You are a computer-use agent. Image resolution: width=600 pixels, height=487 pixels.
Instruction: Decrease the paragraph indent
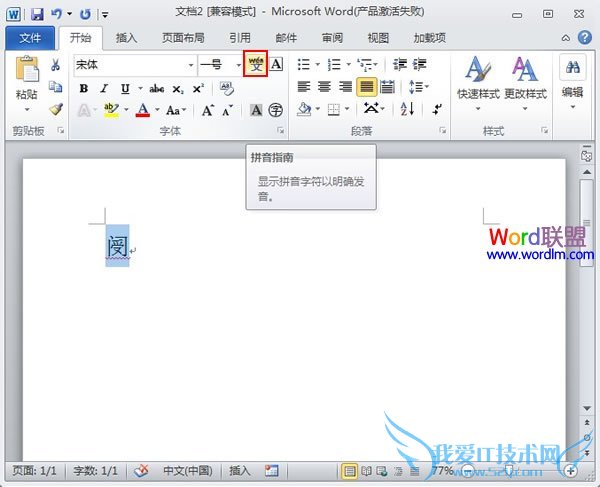point(400,65)
